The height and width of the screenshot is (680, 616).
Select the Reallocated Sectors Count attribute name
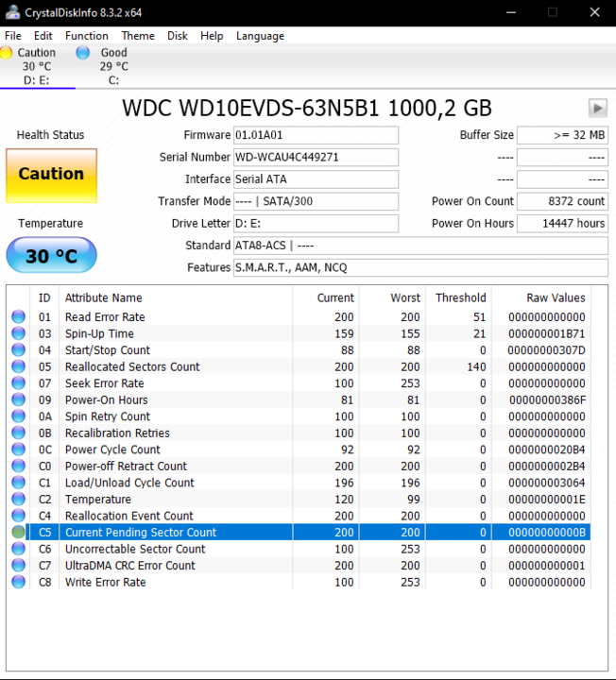132,366
